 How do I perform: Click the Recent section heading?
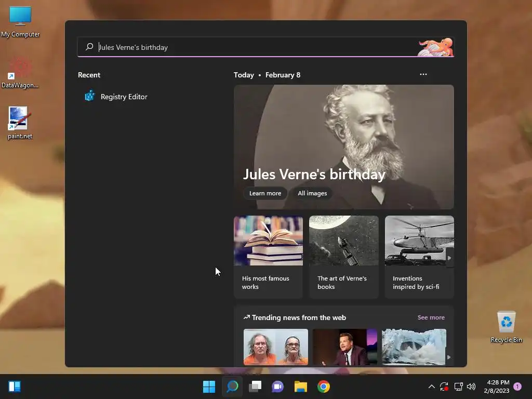pyautogui.click(x=89, y=75)
